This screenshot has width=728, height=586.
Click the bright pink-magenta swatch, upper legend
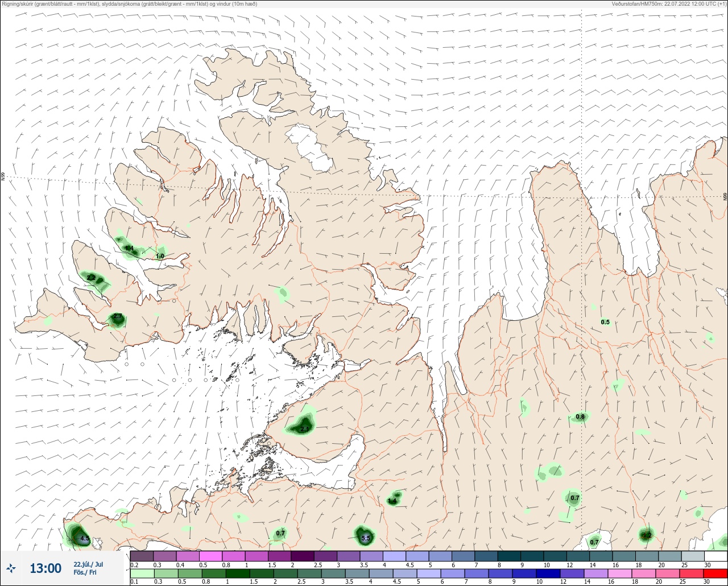click(210, 556)
